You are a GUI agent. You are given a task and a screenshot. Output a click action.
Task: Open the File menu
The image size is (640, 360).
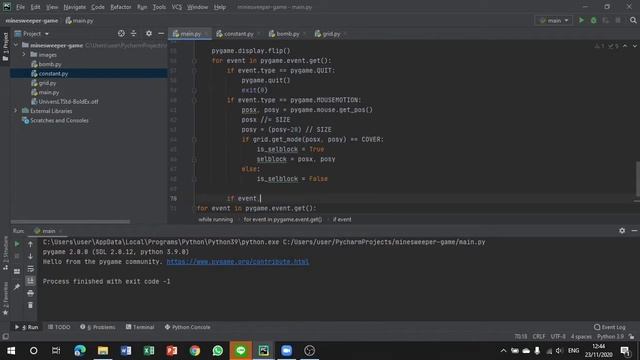(20, 7)
